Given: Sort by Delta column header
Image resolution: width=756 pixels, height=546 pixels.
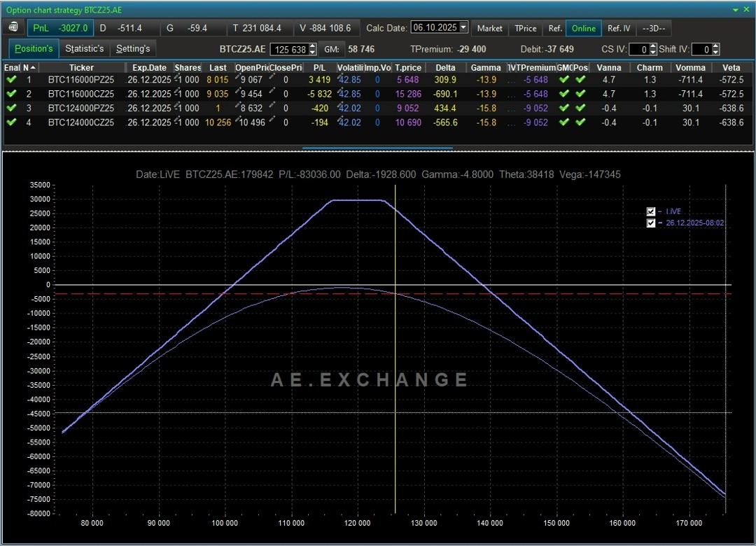Looking at the screenshot, I should click(445, 67).
